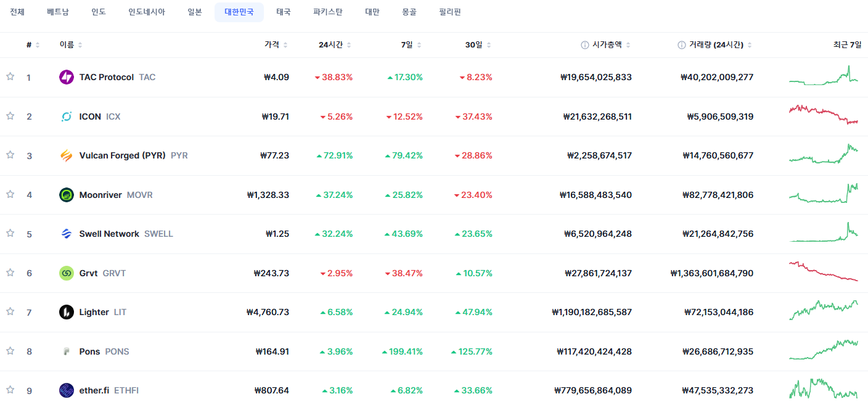Toggle the watchlist star for Moonriver
This screenshot has height=407, width=868.
click(x=10, y=194)
